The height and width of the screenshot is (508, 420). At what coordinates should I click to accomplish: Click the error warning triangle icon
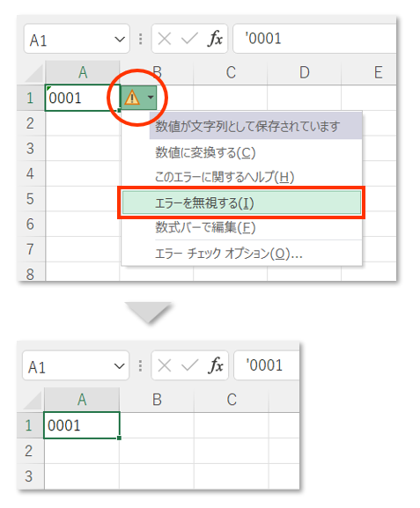tap(132, 97)
